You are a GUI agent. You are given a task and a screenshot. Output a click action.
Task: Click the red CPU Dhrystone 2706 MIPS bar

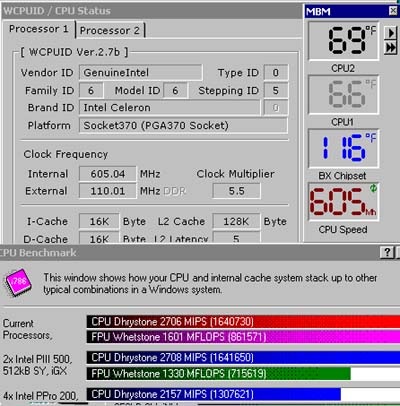[x=243, y=322]
